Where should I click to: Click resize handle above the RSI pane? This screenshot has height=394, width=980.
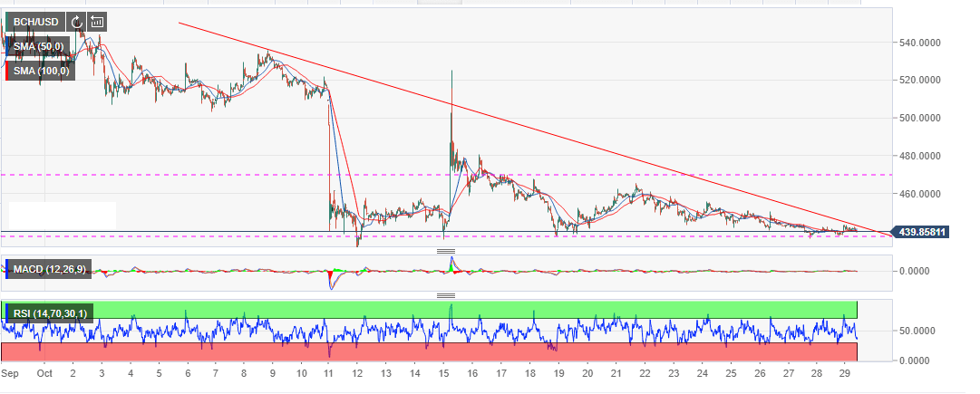(x=445, y=295)
